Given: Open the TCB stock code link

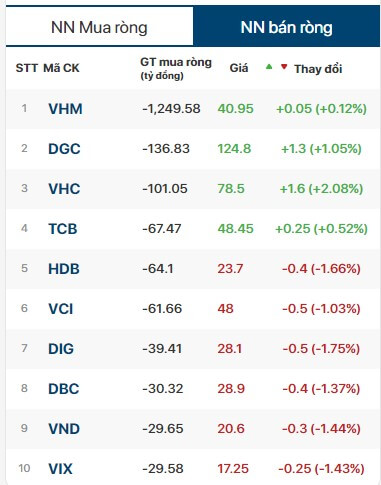Looking at the screenshot, I should pos(63,229).
